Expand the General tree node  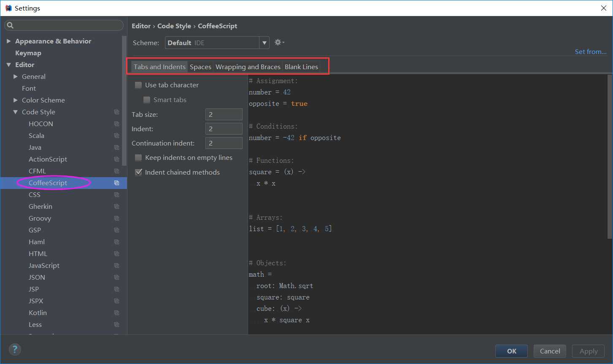[x=16, y=77]
